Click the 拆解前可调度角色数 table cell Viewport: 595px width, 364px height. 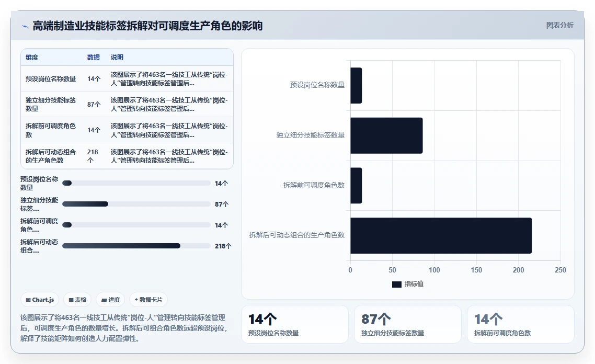tap(51, 130)
